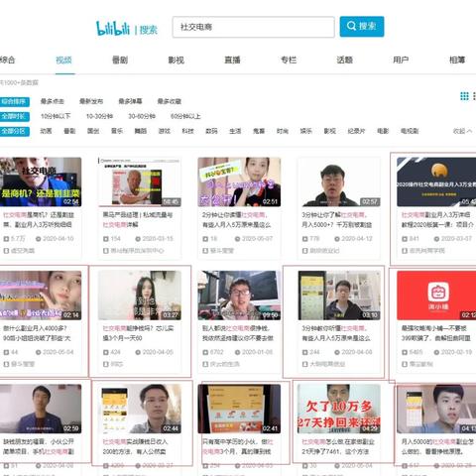Filter by 动画 category
Screen dimensions: 476x476
(x=46, y=131)
